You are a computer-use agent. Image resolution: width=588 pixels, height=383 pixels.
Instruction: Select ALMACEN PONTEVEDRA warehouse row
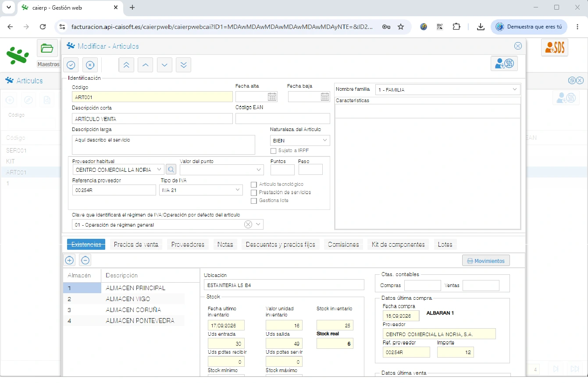[124, 321]
